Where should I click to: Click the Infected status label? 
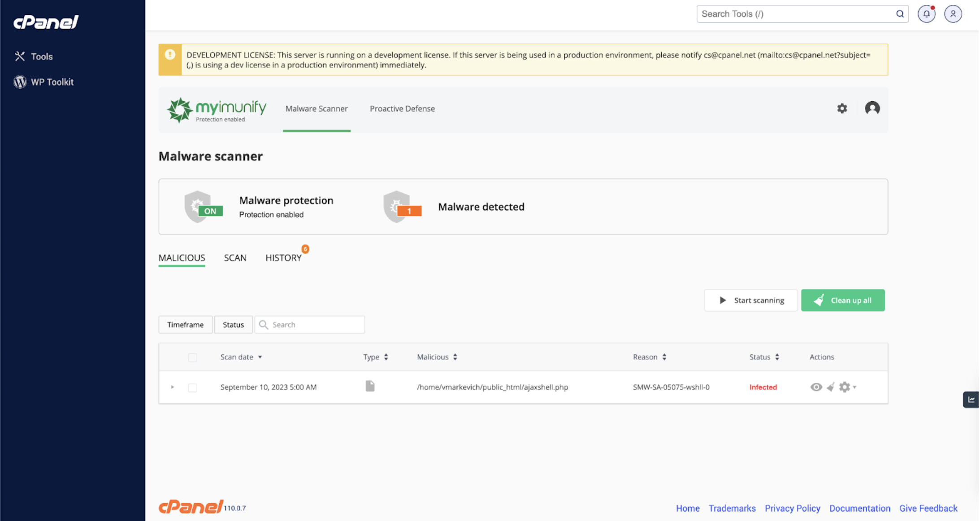pos(763,387)
